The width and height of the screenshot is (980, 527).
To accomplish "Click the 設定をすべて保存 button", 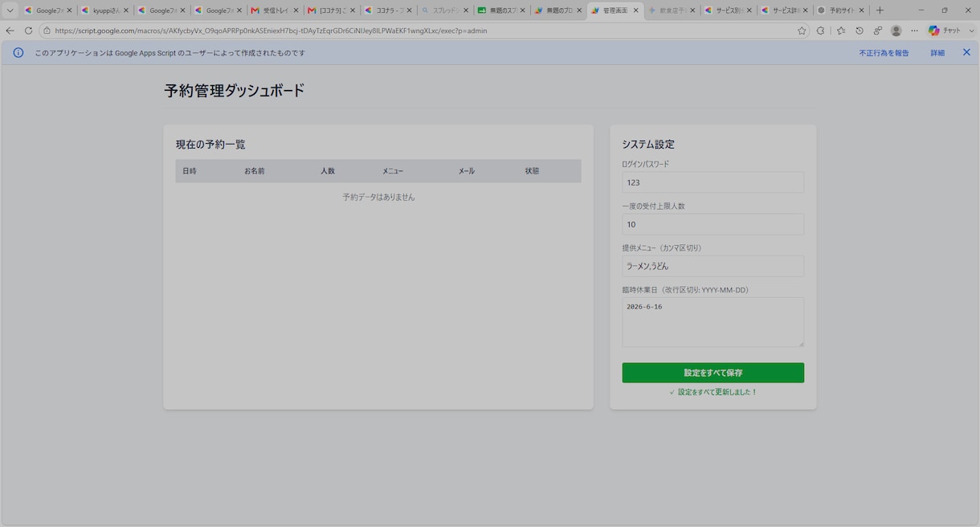I will click(x=713, y=373).
